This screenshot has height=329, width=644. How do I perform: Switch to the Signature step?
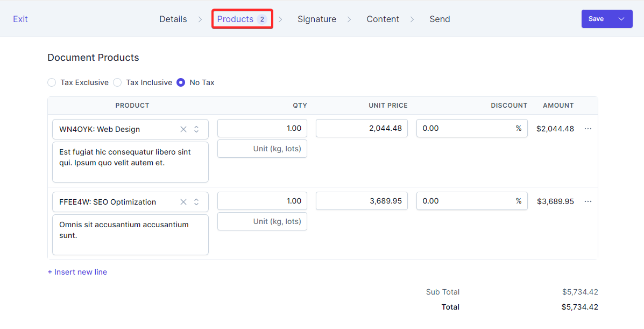(316, 19)
